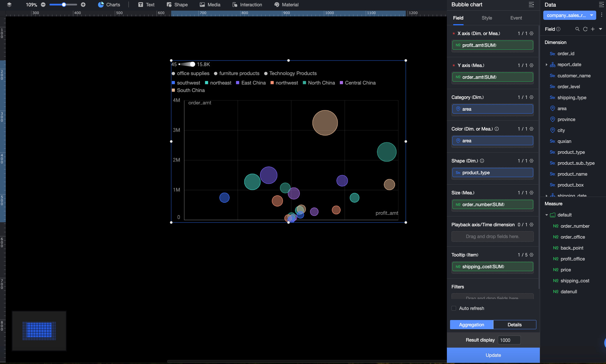The image size is (606, 364).
Task: Click the add field plus icon
Action: [593, 29]
